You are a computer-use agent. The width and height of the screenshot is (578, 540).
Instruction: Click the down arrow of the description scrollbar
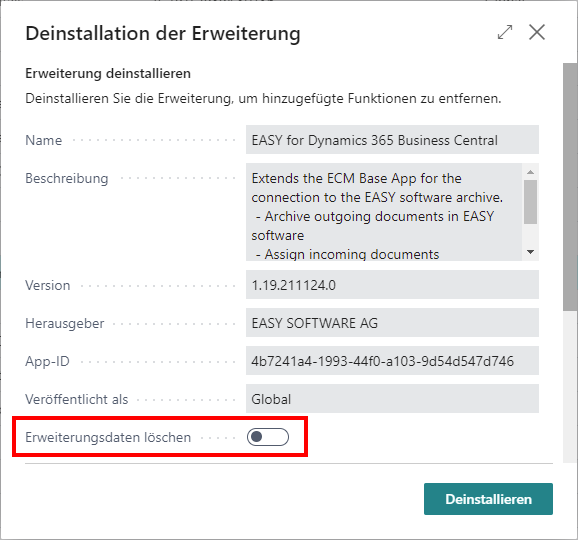coord(530,252)
